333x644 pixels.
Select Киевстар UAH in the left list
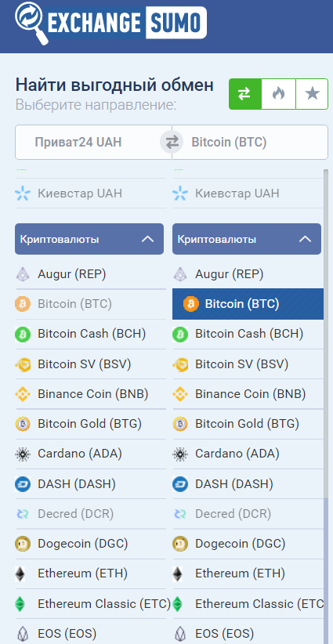[91, 193]
